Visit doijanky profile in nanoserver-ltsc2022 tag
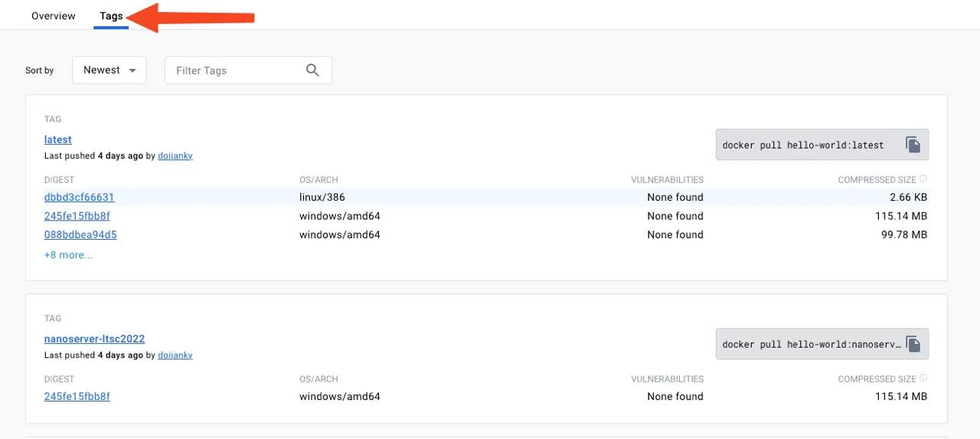 (x=175, y=355)
